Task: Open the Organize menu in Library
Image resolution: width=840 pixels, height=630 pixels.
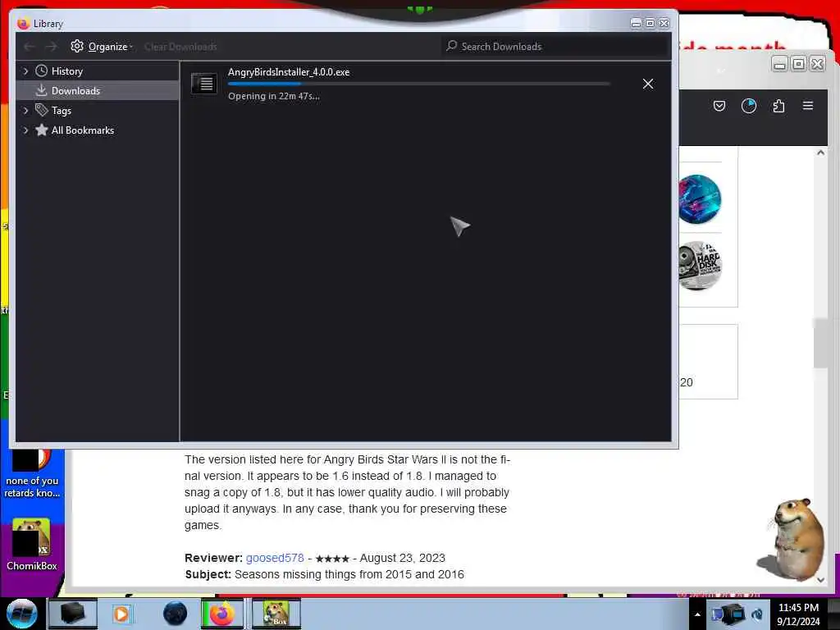Action: click(102, 47)
